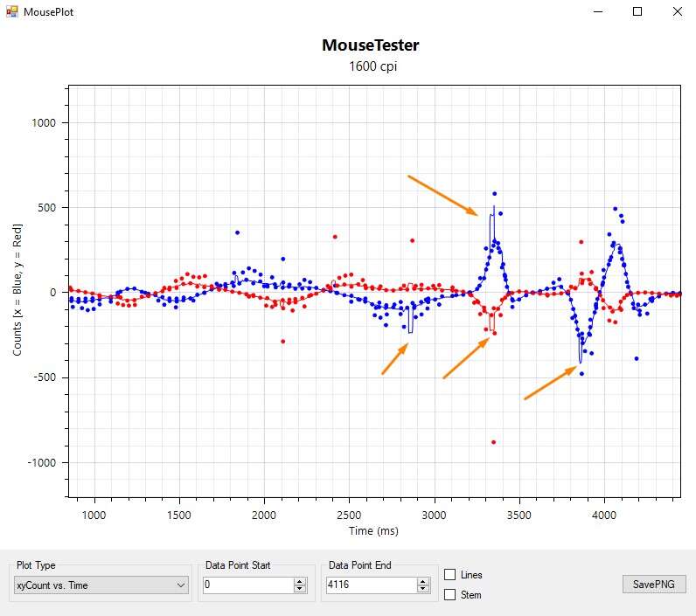696x616 pixels.
Task: Click the lowest red outlier data point
Action: click(493, 443)
